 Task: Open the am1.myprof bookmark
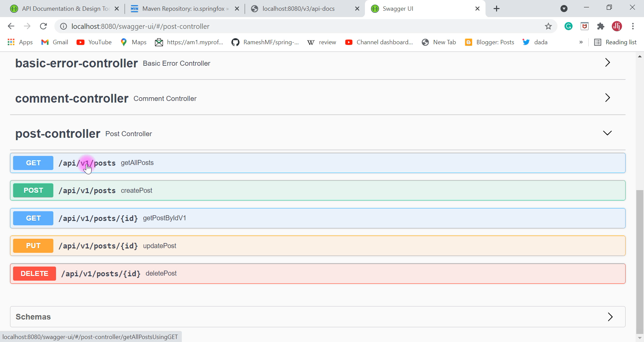tap(189, 42)
